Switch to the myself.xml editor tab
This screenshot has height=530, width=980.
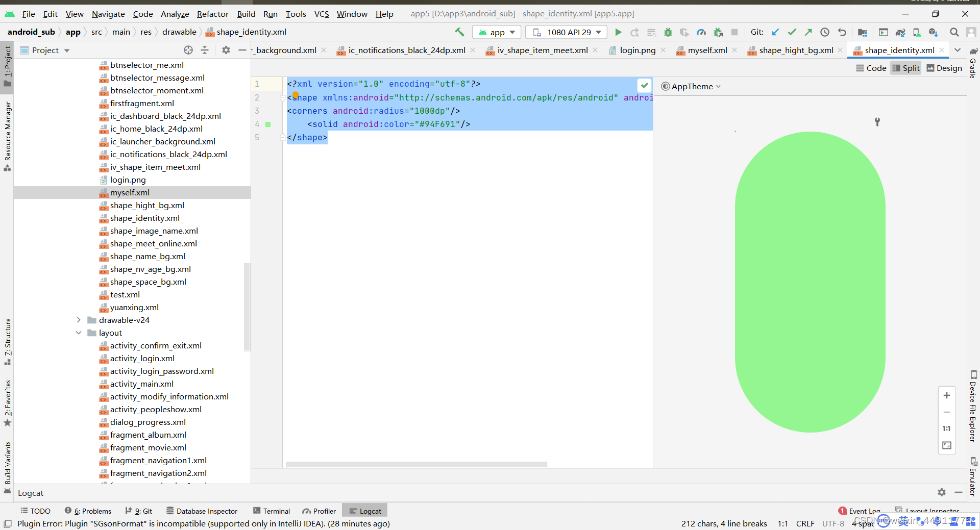click(x=707, y=50)
